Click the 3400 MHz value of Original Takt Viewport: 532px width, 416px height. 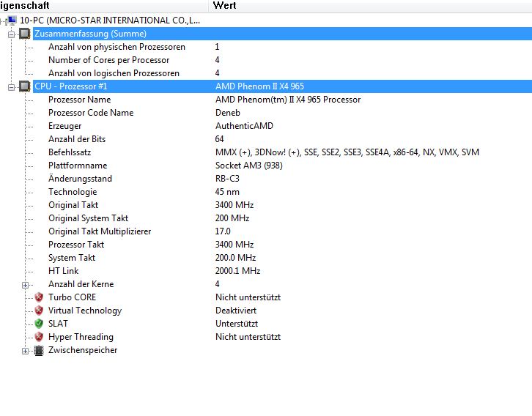point(234,205)
